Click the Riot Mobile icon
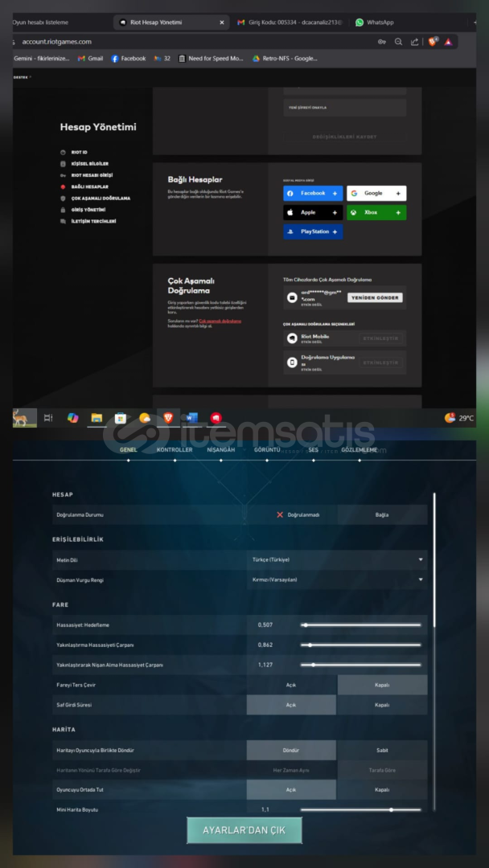 292,338
